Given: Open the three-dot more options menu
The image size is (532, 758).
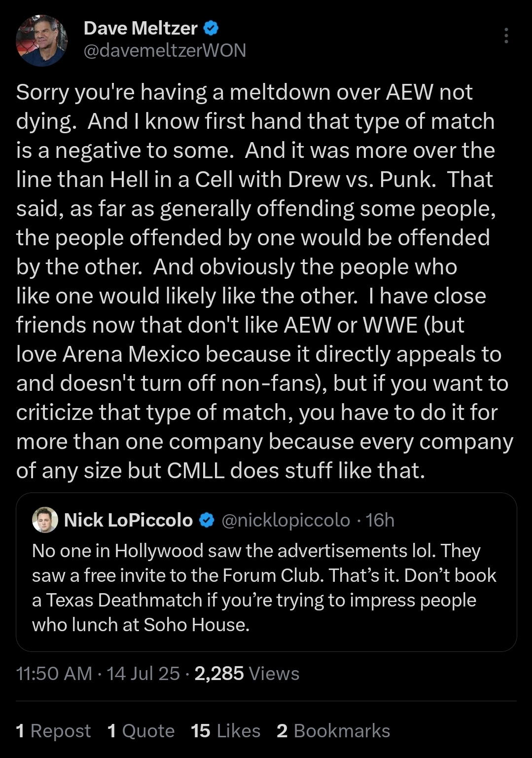Looking at the screenshot, I should (x=506, y=36).
